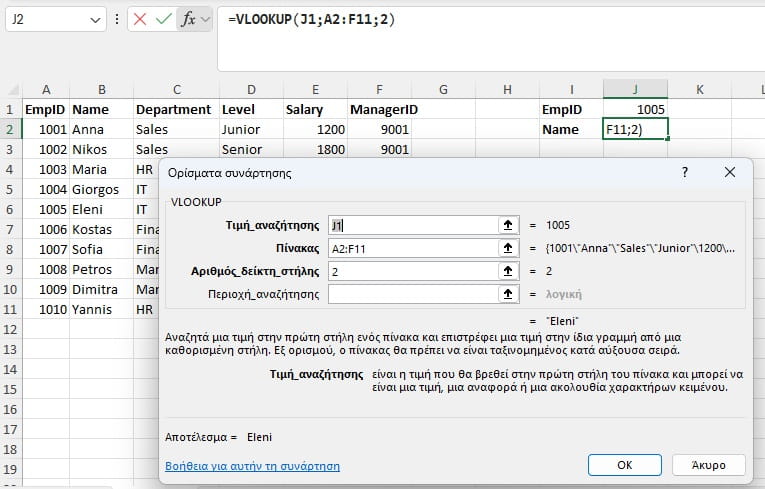Select all cells with the corner triangle

[x=12, y=90]
